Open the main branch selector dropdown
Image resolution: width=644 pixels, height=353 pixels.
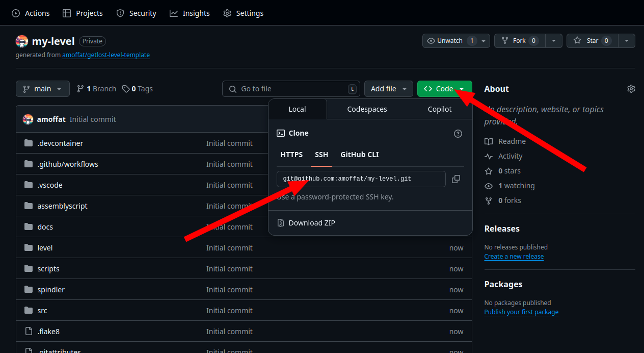42,89
